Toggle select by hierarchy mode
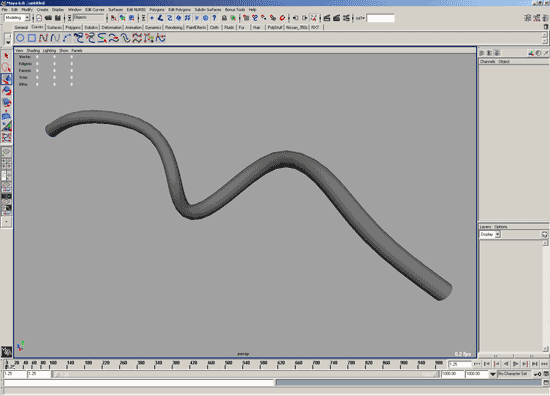 [114, 18]
